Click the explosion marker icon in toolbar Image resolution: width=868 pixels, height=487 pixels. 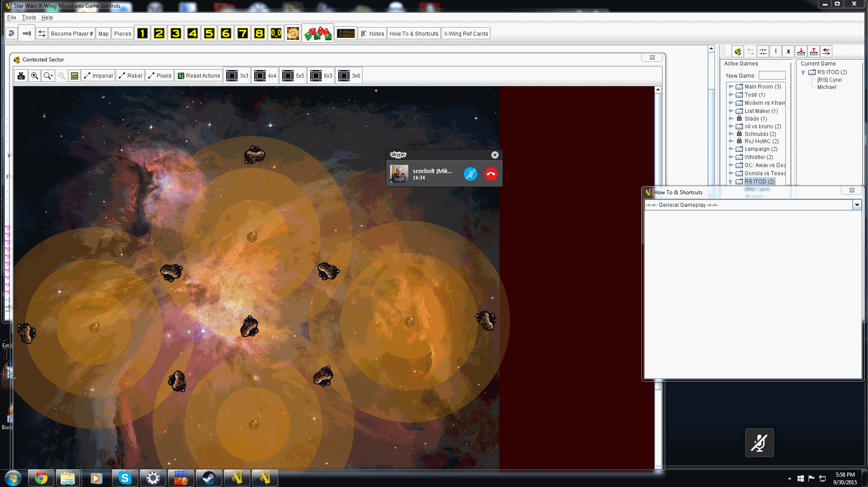click(293, 33)
